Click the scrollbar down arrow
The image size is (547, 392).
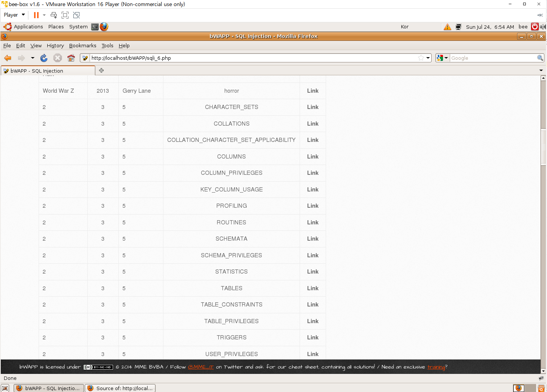tap(543, 371)
